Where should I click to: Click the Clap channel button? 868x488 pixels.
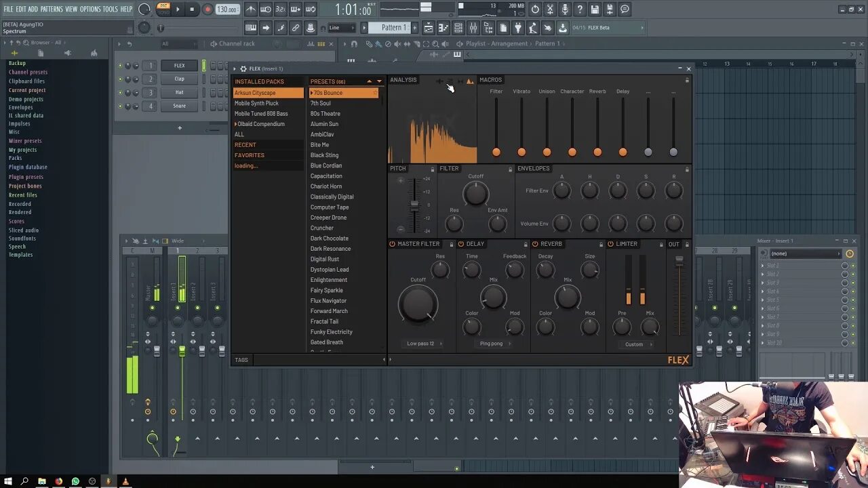coord(179,79)
